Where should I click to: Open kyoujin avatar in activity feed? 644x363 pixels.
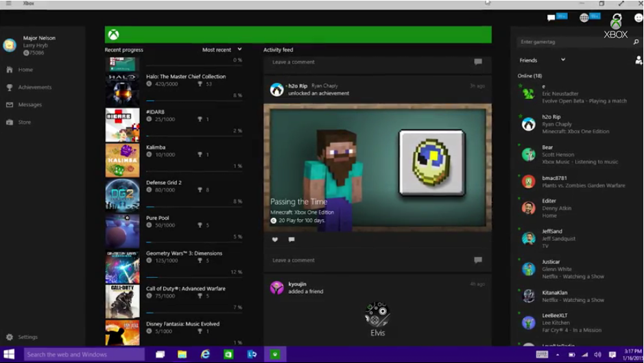pos(277,288)
